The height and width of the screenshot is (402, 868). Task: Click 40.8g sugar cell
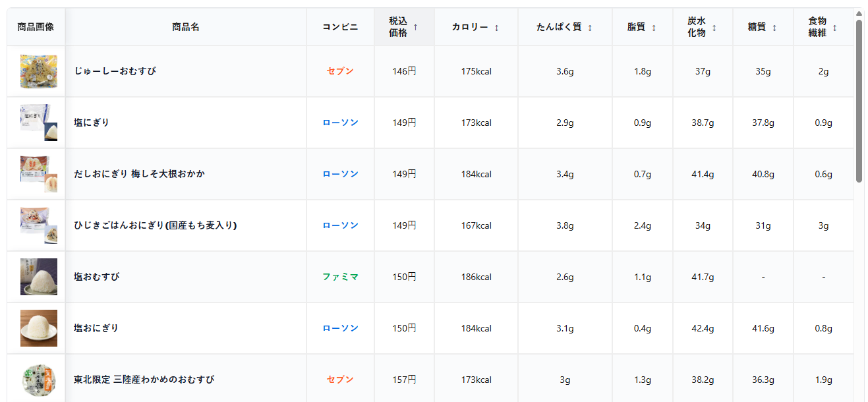pyautogui.click(x=763, y=174)
